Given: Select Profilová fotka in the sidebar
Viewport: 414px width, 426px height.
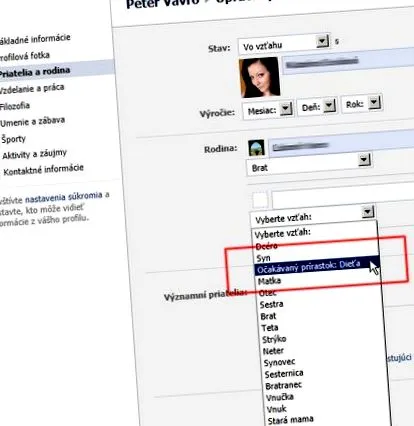Looking at the screenshot, I should [25, 56].
